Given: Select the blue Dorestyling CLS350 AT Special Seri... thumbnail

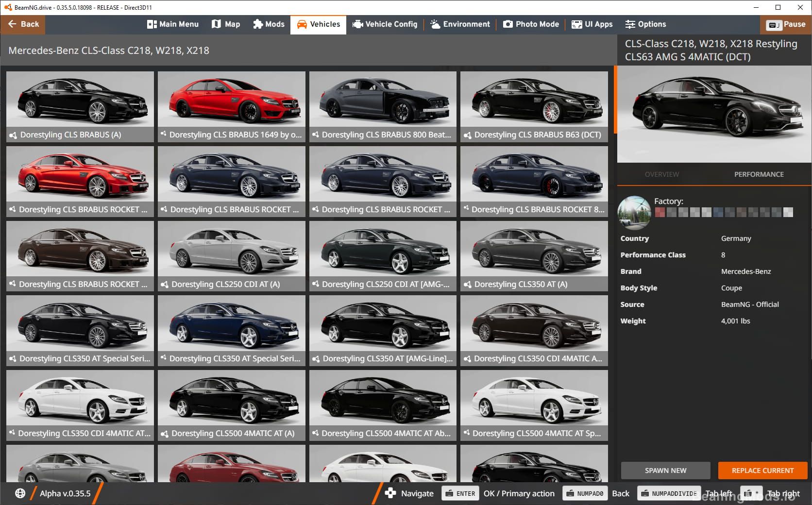Looking at the screenshot, I should click(x=232, y=331).
